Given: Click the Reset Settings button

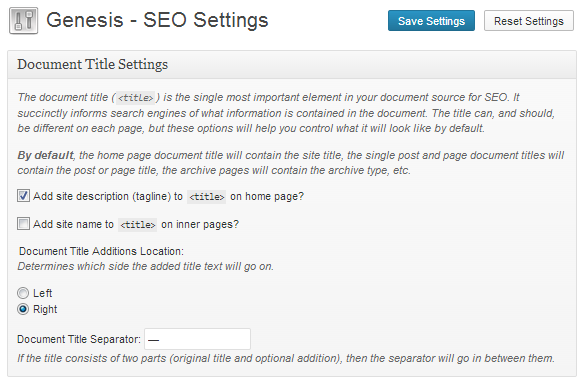Looking at the screenshot, I should (529, 21).
